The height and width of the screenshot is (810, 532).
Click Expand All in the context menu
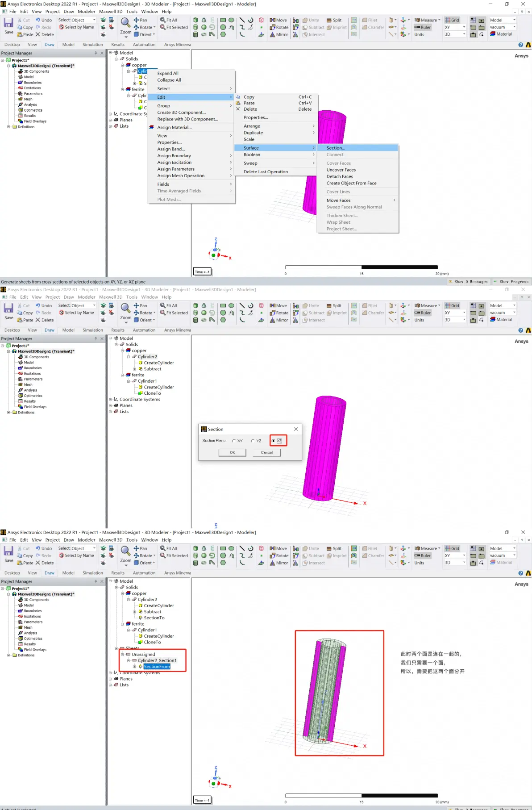[191, 73]
